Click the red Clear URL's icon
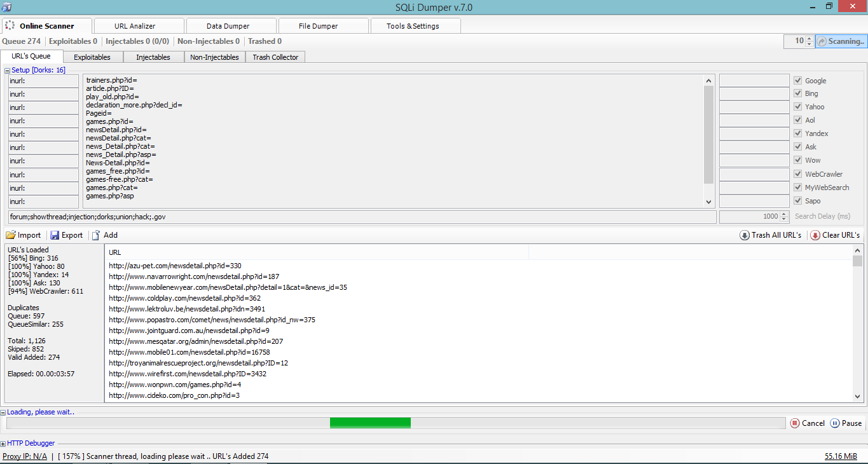868x464 pixels. coord(815,235)
